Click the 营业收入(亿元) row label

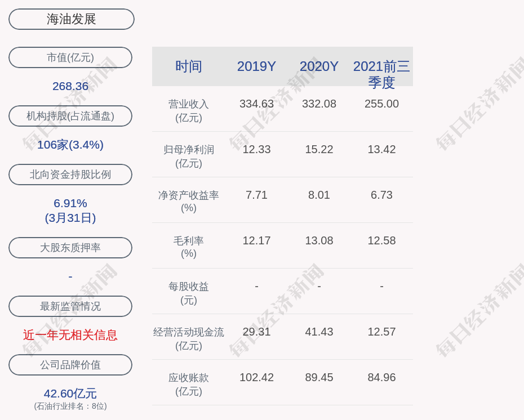click(189, 111)
